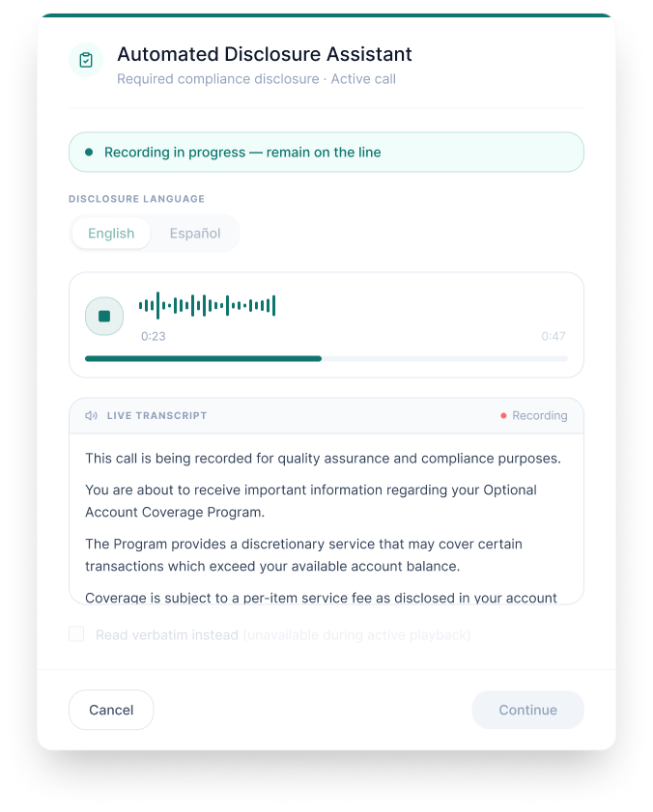
Task: Click the transcript line about quality assurance
Action: pyautogui.click(x=323, y=459)
